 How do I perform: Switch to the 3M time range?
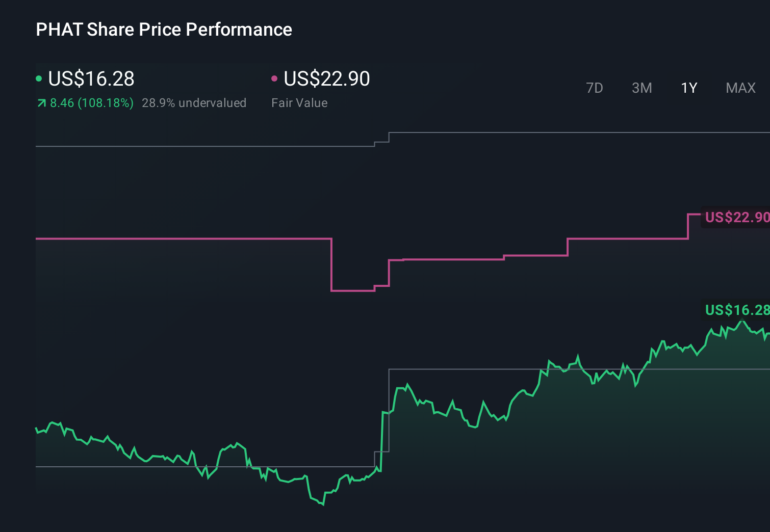pos(641,88)
